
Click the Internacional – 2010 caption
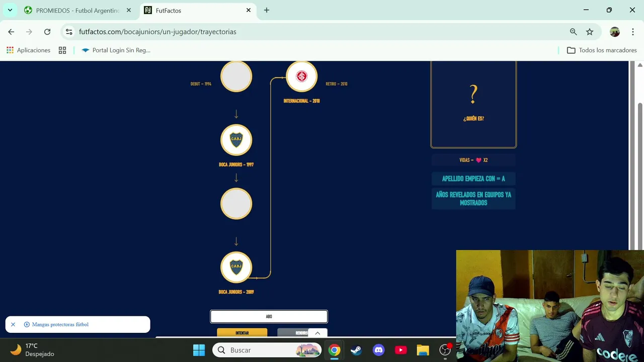(x=302, y=101)
